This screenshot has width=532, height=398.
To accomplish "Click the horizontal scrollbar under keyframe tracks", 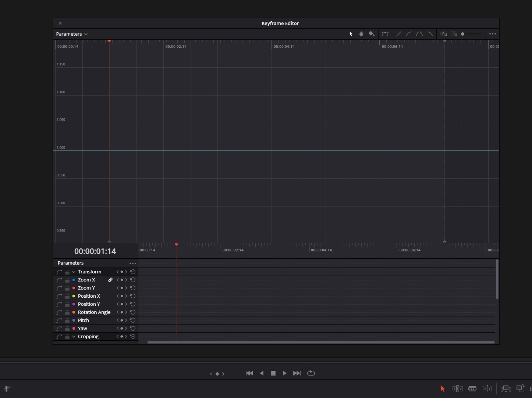I will click(321, 343).
